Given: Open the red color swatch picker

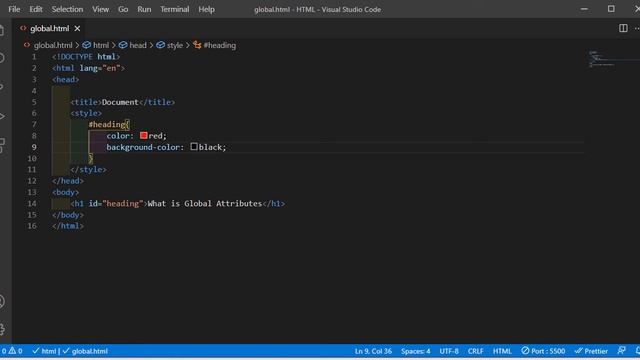Looking at the screenshot, I should click(143, 136).
